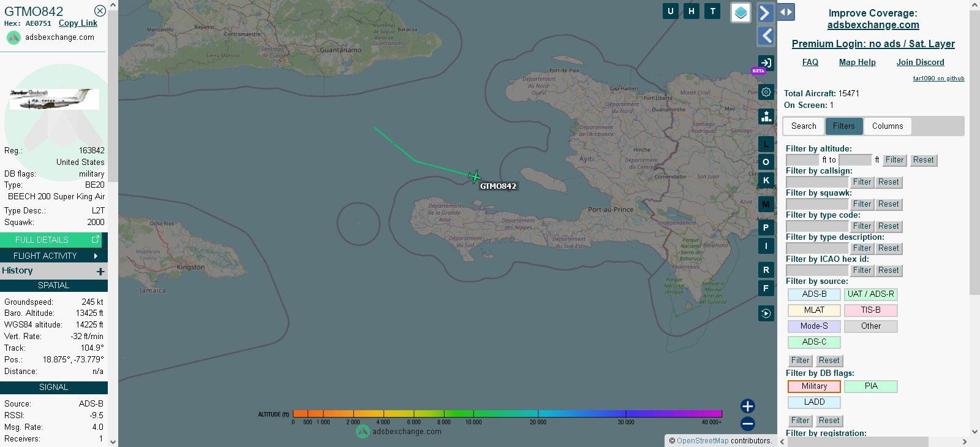Apply the type description Filter button
Viewport: 980px width, 447px height.
[x=862, y=248]
